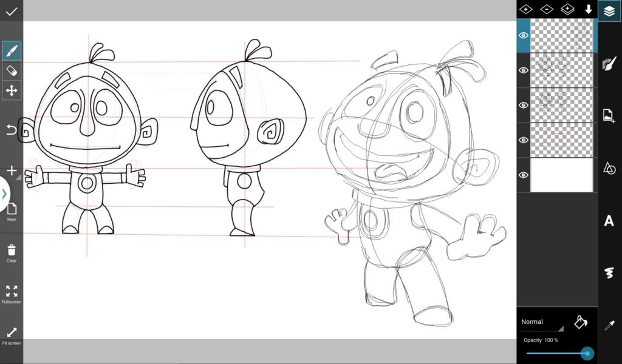Select the Text tool
Image resolution: width=622 pixels, height=364 pixels.
pyautogui.click(x=609, y=221)
